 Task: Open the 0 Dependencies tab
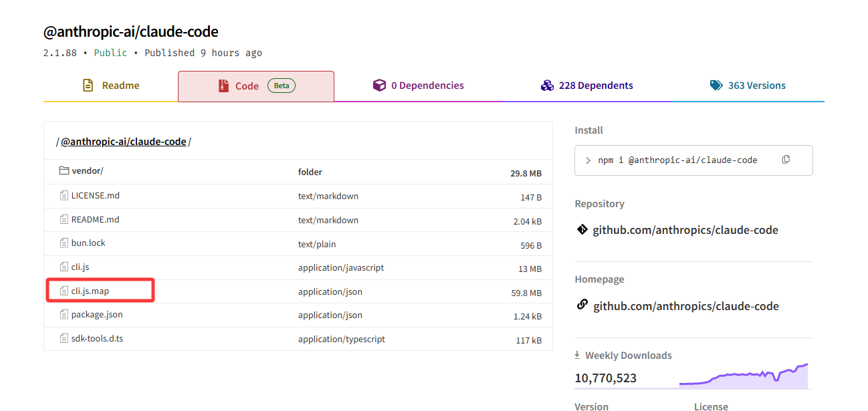pos(418,86)
